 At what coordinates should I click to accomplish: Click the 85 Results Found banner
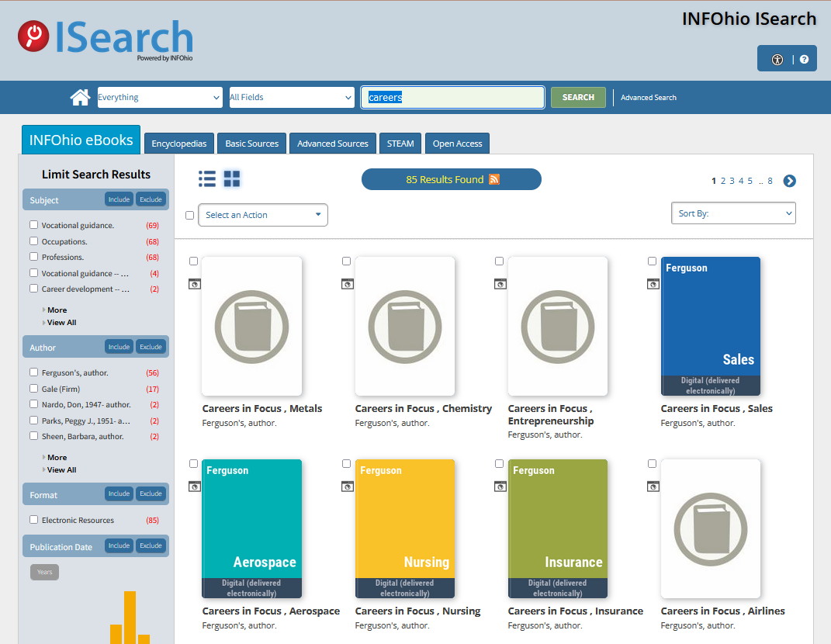pyautogui.click(x=452, y=179)
